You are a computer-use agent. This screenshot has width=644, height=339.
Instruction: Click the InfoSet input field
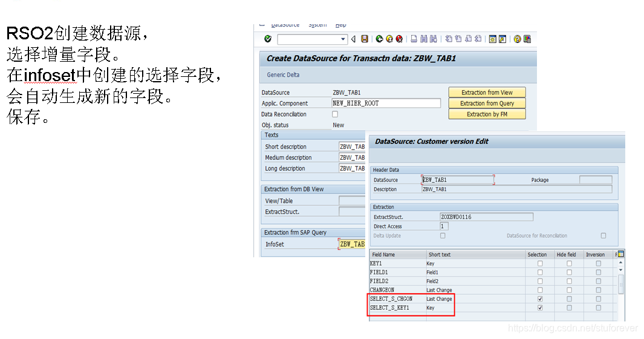[352, 244]
